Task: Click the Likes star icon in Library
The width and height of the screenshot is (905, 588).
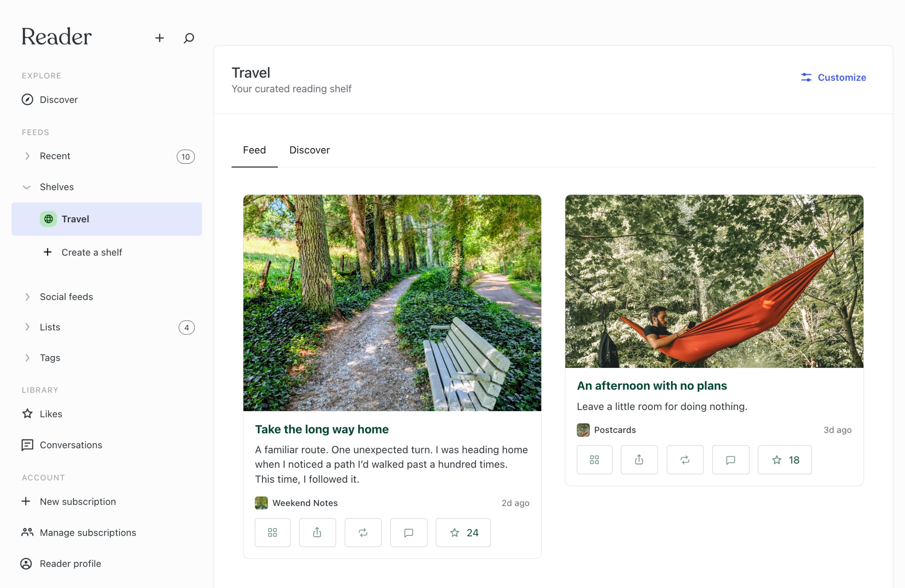Action: point(27,413)
